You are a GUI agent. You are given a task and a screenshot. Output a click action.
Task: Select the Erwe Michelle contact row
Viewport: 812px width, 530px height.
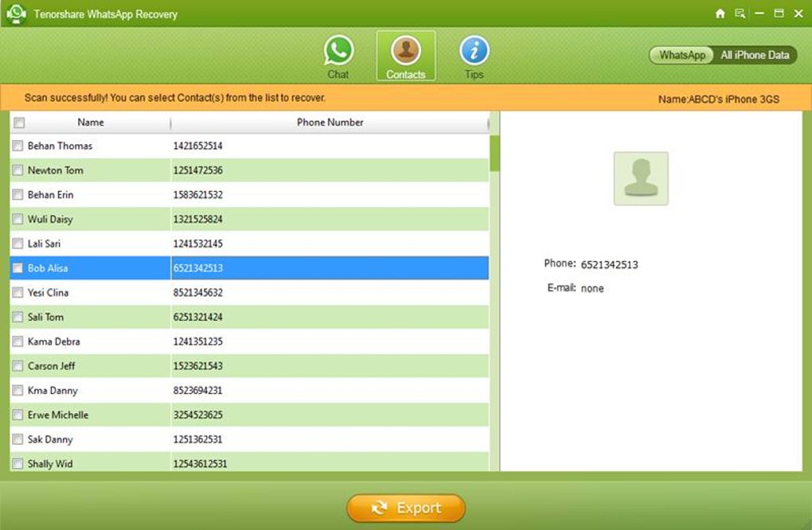(249, 415)
